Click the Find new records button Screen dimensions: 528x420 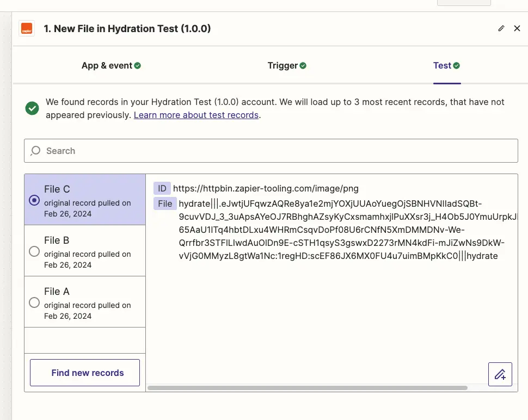85,373
